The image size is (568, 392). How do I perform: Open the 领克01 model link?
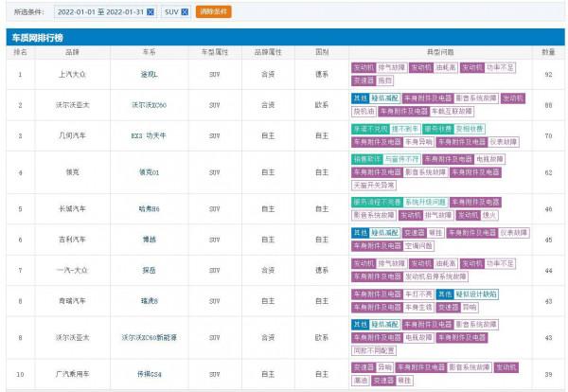[x=151, y=172]
